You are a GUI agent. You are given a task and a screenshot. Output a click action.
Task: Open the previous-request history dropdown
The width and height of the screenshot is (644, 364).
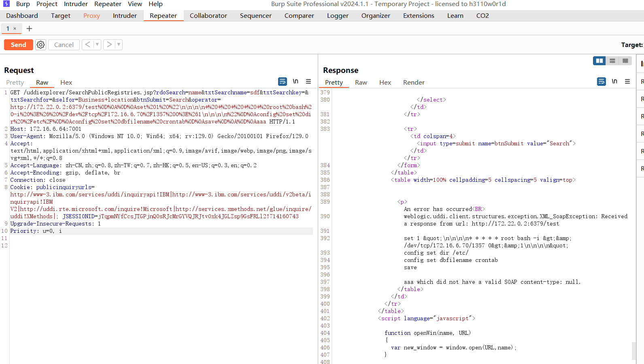coord(97,45)
